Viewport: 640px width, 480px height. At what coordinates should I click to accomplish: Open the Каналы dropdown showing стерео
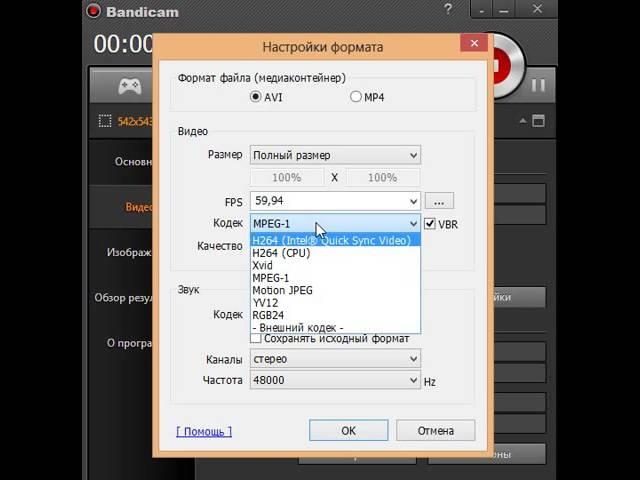[335, 359]
